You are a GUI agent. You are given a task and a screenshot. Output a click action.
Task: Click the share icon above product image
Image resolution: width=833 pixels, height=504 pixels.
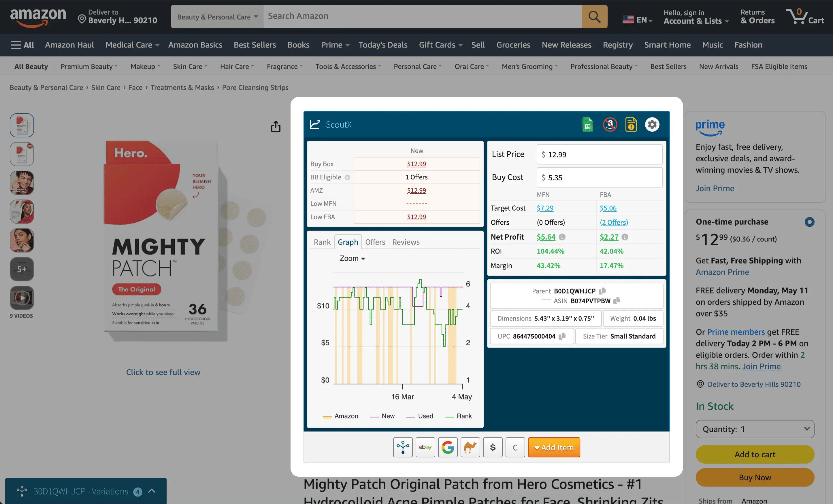pos(276,126)
